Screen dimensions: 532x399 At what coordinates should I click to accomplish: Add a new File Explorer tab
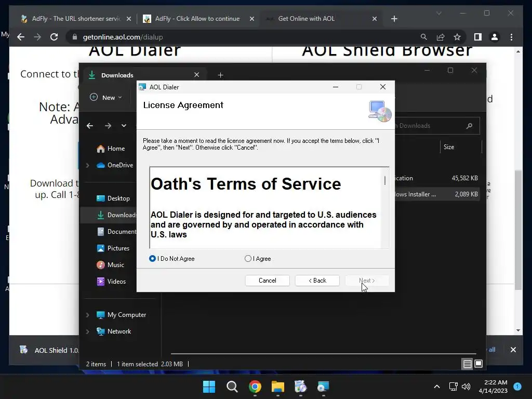pos(220,75)
